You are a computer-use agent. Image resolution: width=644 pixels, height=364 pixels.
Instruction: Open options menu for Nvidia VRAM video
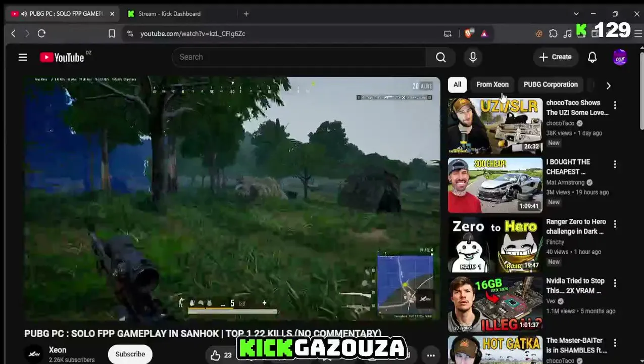click(x=615, y=283)
